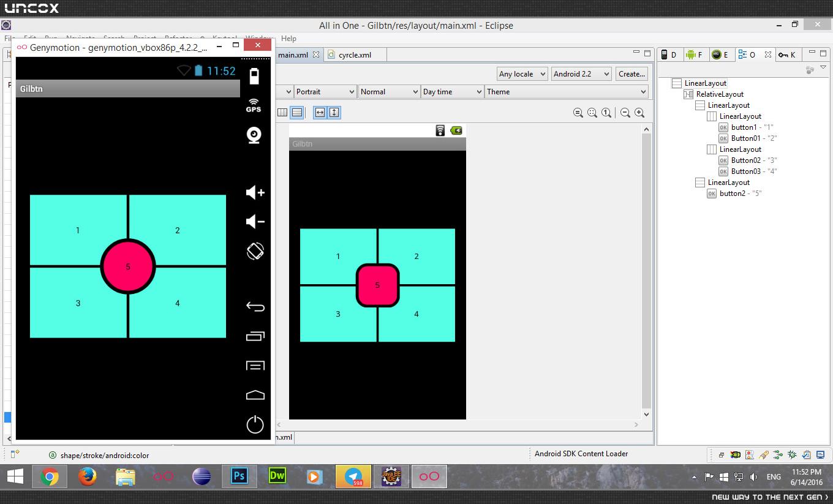
Task: Switch to the K view tab
Action: [786, 55]
